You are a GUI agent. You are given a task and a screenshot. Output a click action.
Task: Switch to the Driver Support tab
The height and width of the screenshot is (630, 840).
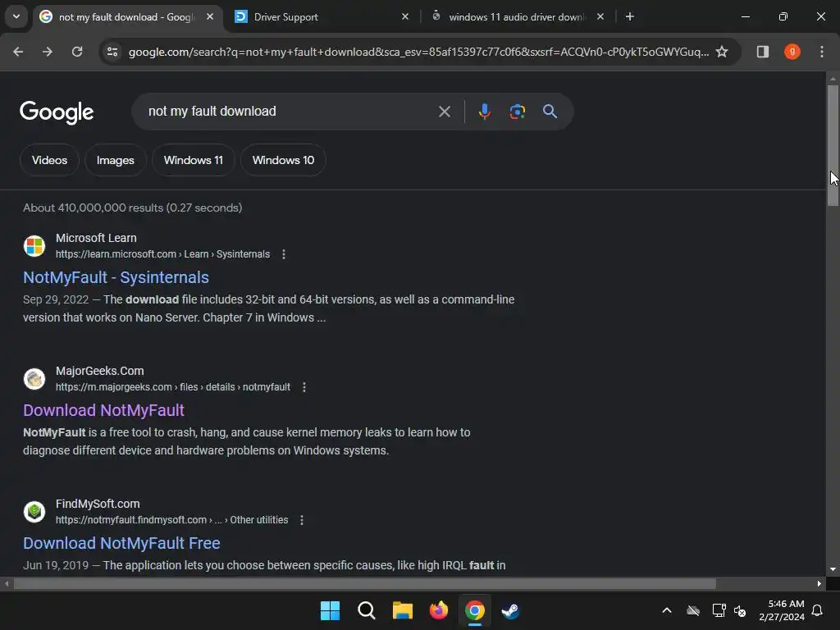point(322,16)
